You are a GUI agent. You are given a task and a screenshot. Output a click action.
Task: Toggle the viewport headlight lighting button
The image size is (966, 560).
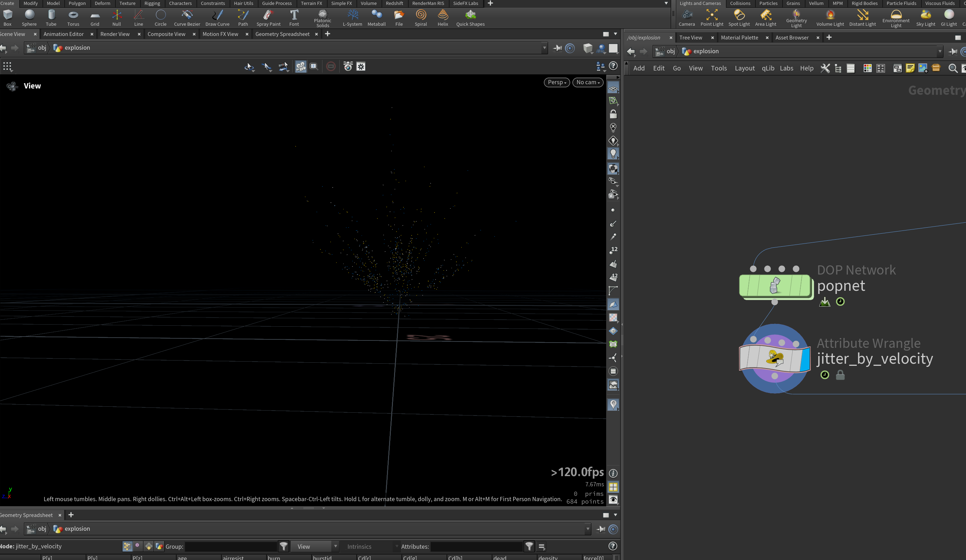coord(613,154)
